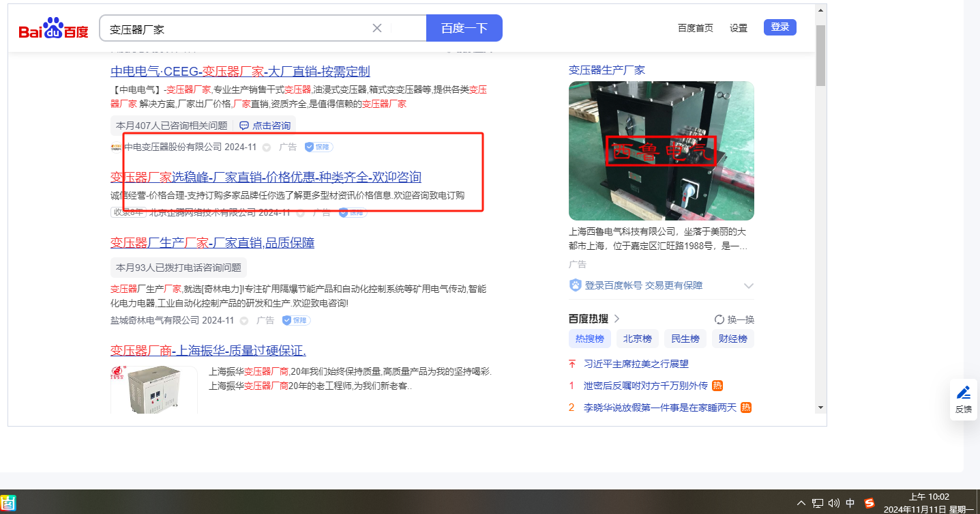This screenshot has width=980, height=514.
Task: Click the volume speaker tray icon
Action: [833, 503]
